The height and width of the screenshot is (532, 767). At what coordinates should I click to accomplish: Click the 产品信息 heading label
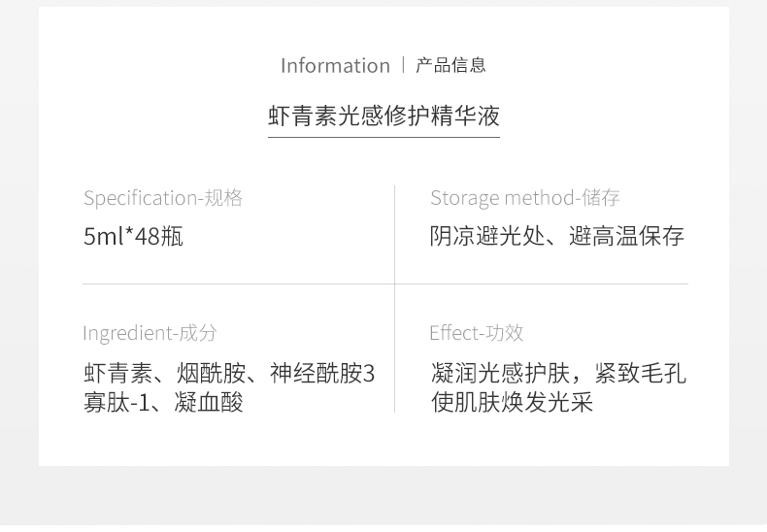pyautogui.click(x=450, y=65)
